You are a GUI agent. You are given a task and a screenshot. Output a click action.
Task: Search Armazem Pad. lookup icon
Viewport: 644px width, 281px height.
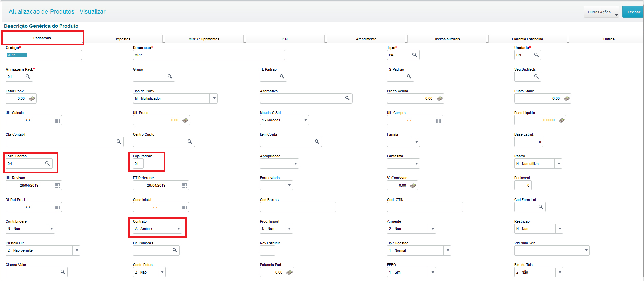(28, 77)
